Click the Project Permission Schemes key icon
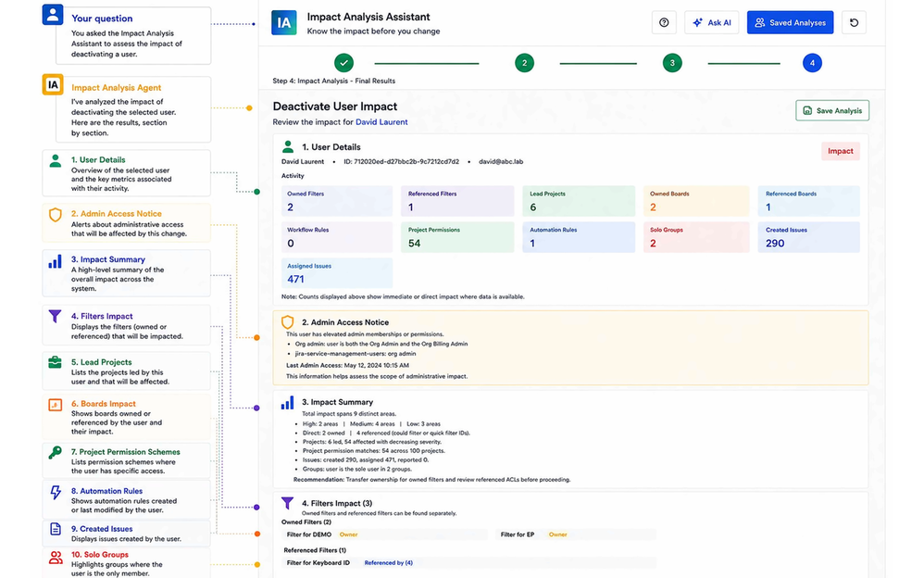Viewport: 924px width, 578px height. click(55, 452)
